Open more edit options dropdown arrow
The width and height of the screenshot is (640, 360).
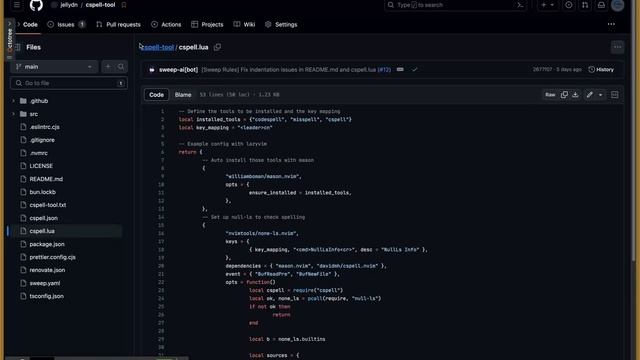[600, 95]
